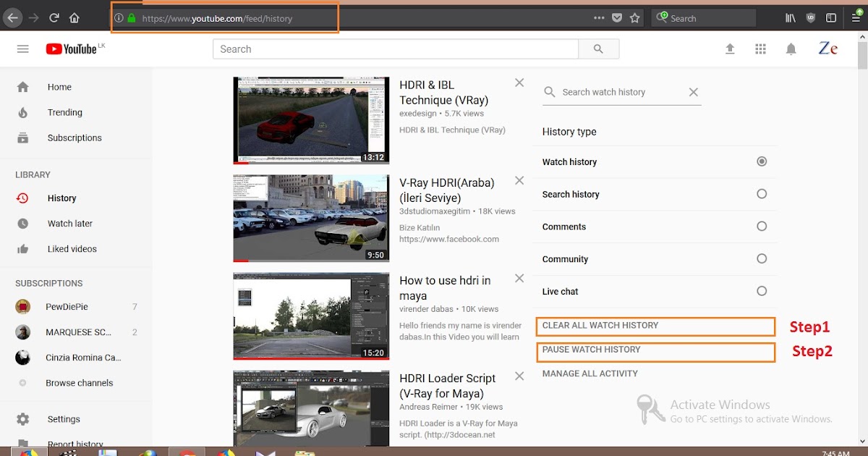Open the HDRI & IBL Technique video thumbnail
The height and width of the screenshot is (456, 868).
(310, 120)
